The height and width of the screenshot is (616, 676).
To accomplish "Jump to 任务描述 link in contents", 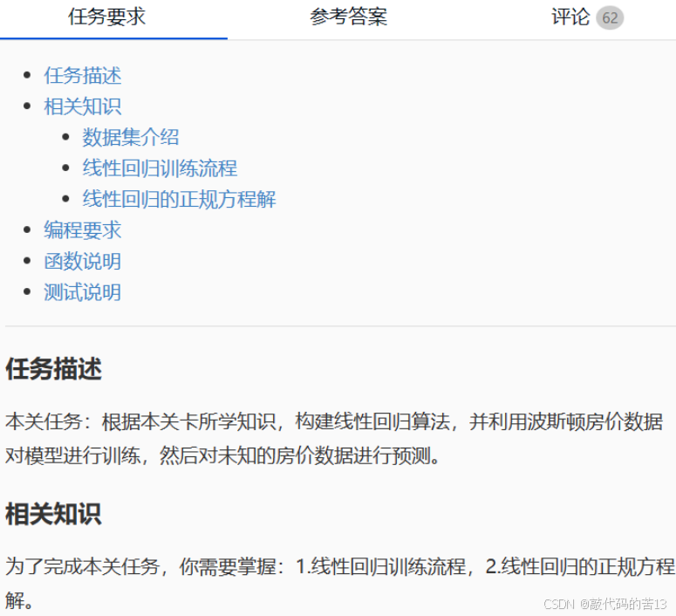I will [x=82, y=76].
